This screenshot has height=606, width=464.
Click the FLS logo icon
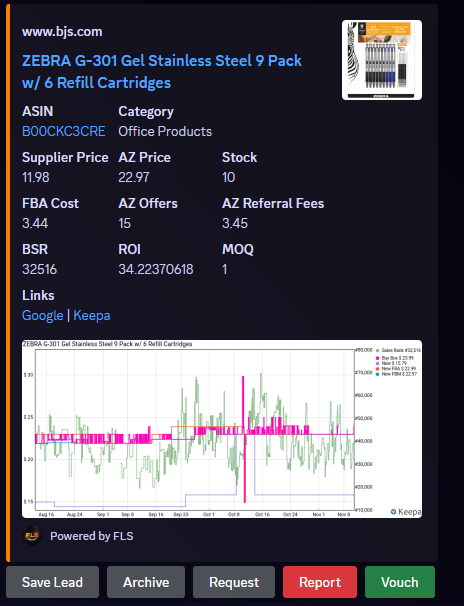point(32,536)
